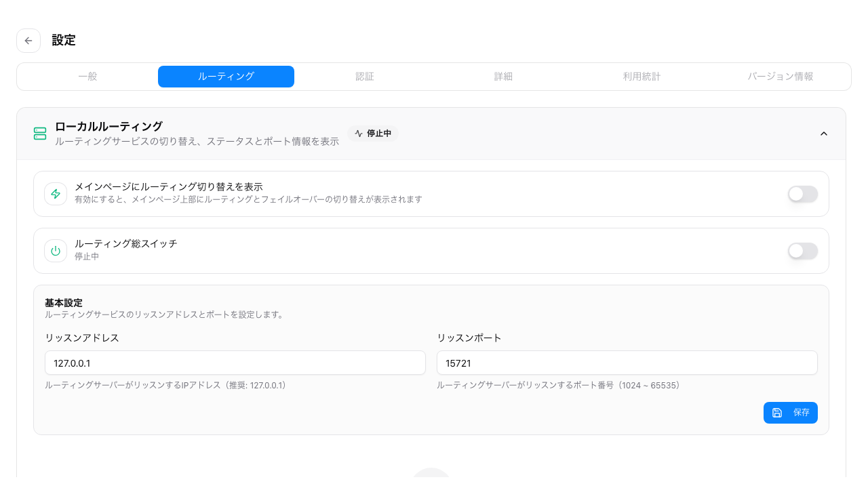Click the lightning bolt icon
868x488 pixels.
(56, 194)
